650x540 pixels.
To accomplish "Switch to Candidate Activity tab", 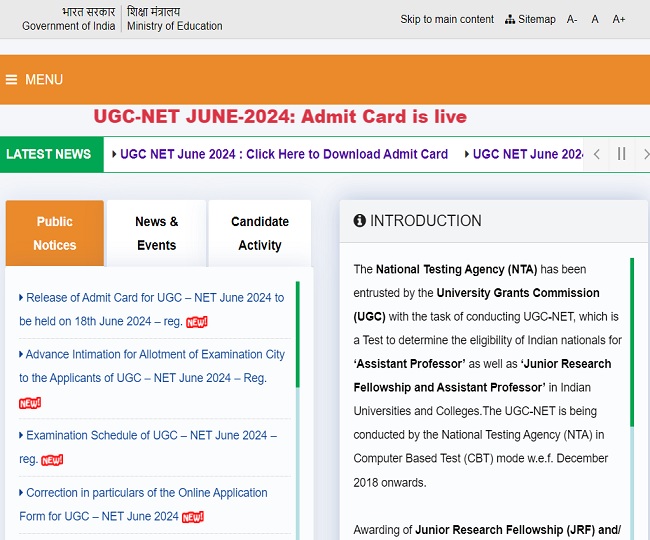I will (260, 233).
